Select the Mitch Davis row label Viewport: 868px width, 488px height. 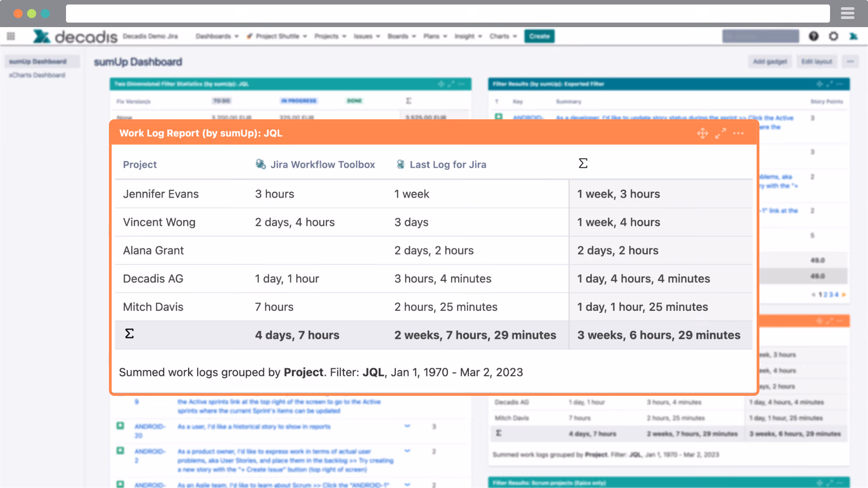click(x=153, y=307)
